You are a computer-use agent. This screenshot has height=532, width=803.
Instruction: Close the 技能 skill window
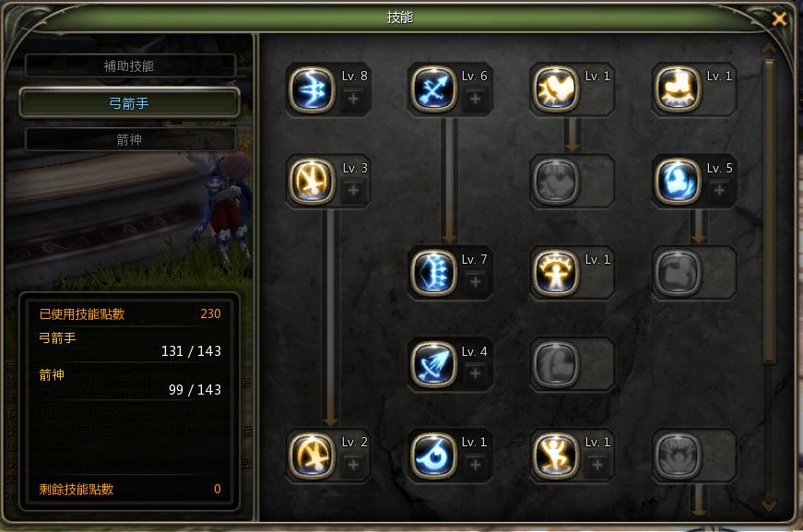(x=779, y=19)
